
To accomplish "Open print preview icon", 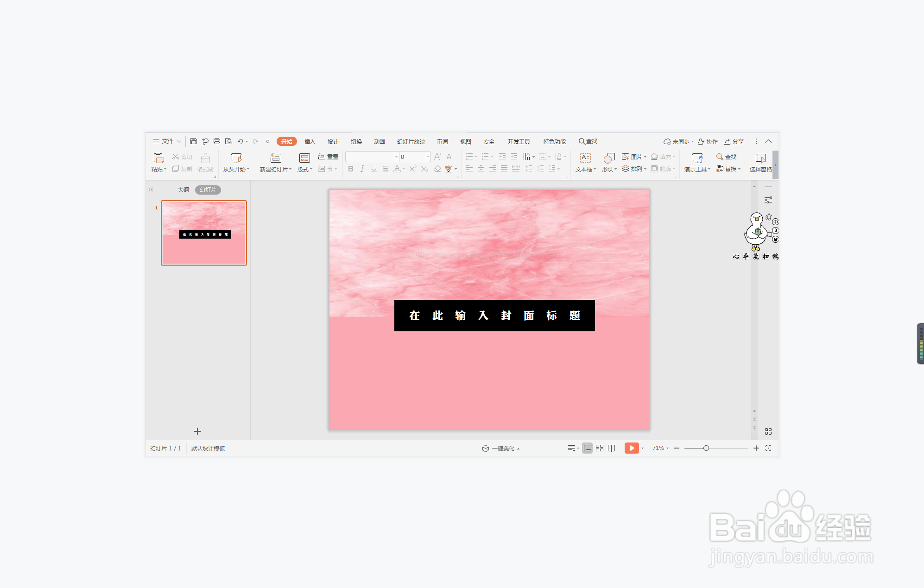I will [228, 141].
